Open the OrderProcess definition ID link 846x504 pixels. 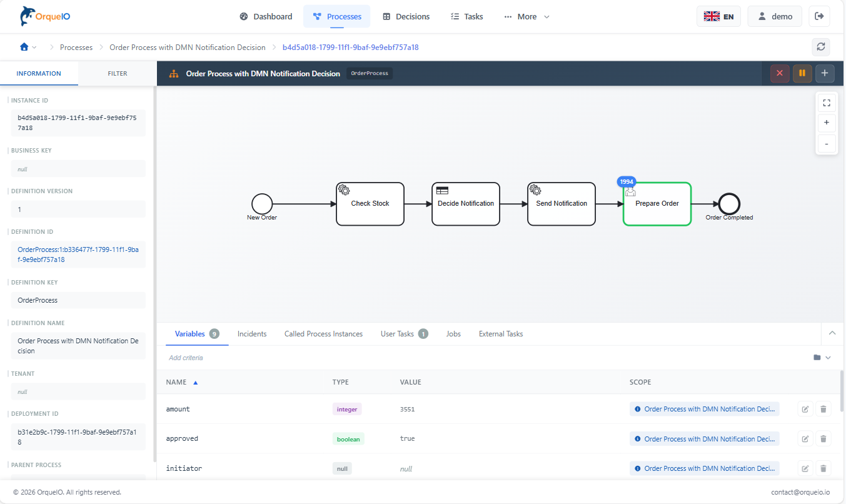78,255
